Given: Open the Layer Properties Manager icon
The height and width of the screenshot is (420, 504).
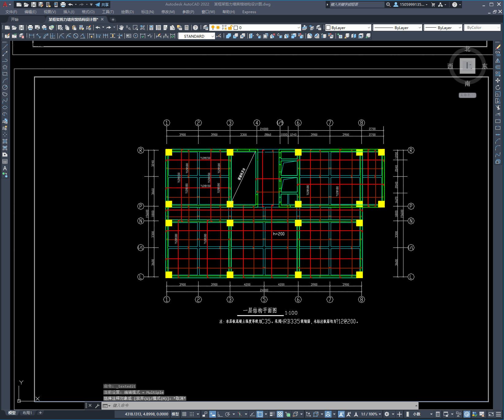Looking at the screenshot, I should (x=206, y=28).
